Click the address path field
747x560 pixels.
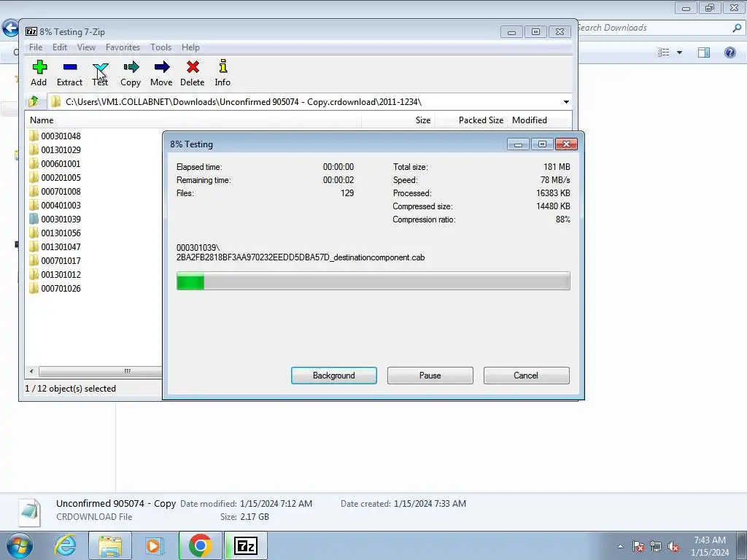pyautogui.click(x=305, y=102)
